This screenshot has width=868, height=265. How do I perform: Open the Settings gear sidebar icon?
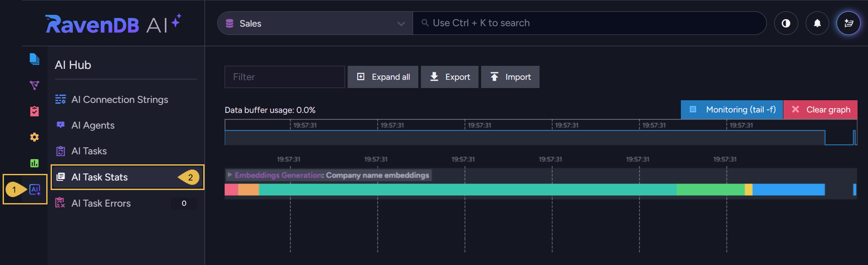tap(34, 137)
